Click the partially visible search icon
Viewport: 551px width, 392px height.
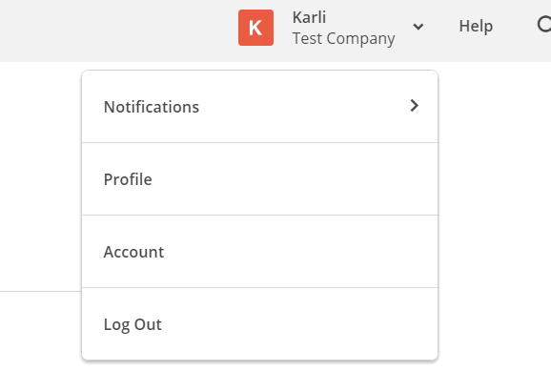[544, 25]
